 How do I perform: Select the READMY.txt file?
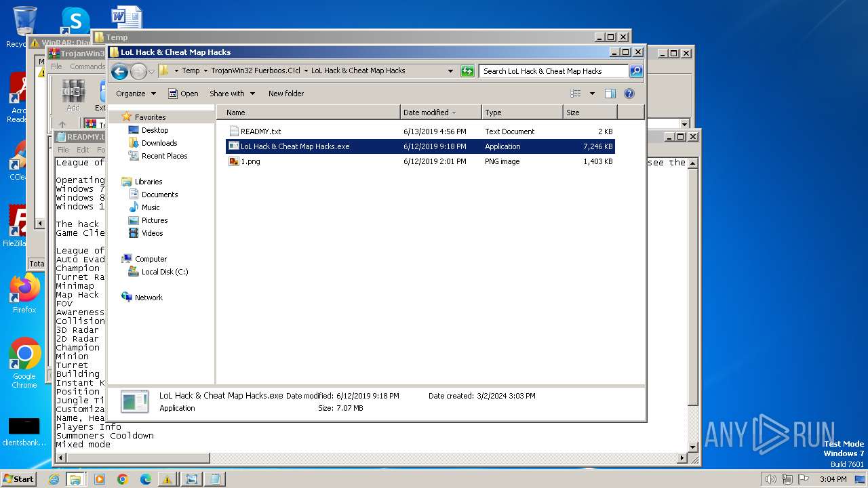pyautogui.click(x=420, y=131)
